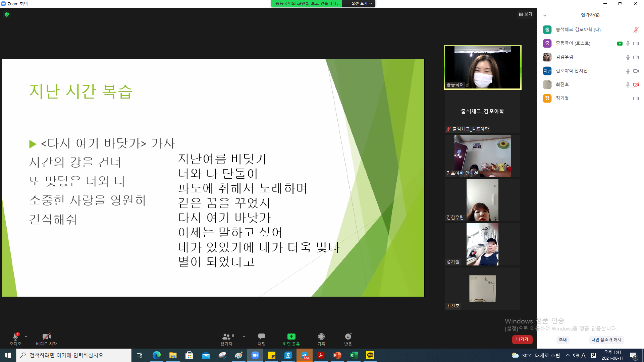Click the disabled camera icon for 최진호

point(636,85)
